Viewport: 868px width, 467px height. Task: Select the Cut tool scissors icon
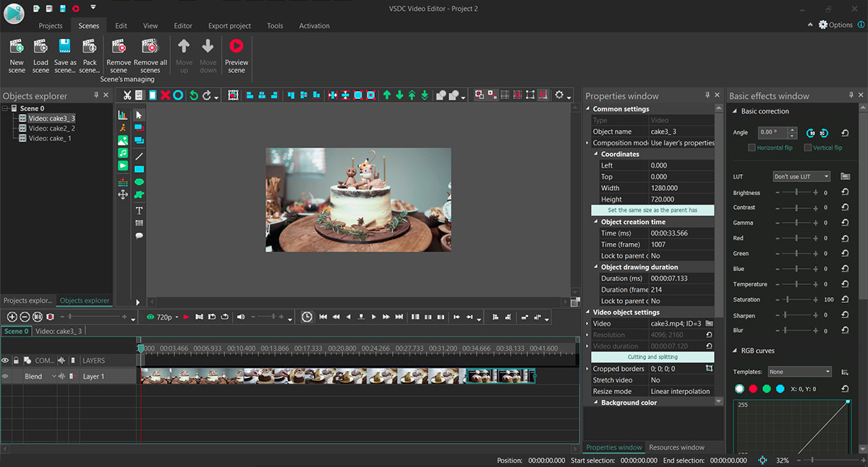pos(127,95)
